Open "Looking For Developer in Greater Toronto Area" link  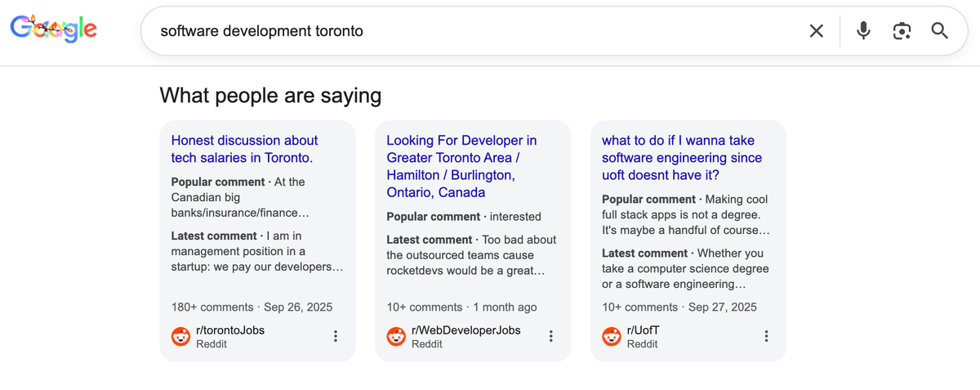coord(461,166)
